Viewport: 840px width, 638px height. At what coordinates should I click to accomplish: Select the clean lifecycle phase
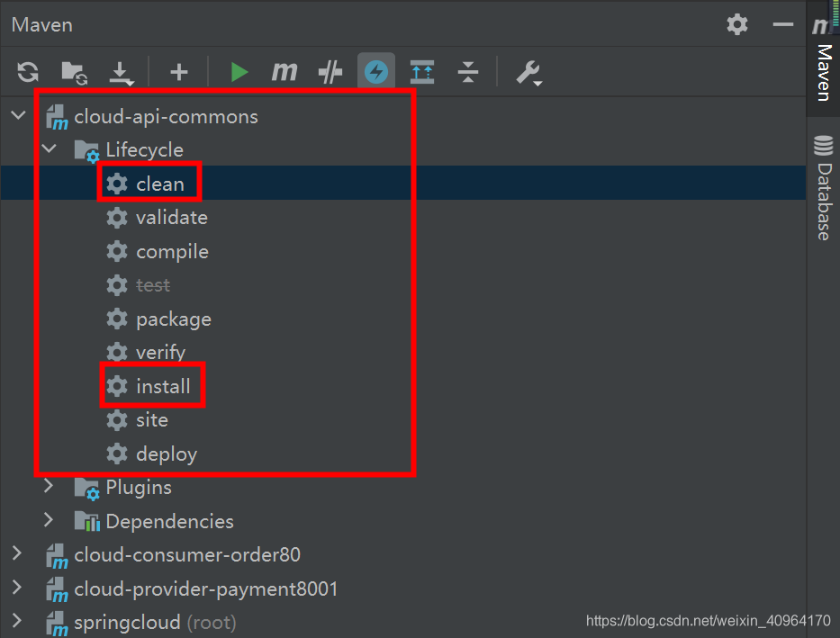coord(402,183)
